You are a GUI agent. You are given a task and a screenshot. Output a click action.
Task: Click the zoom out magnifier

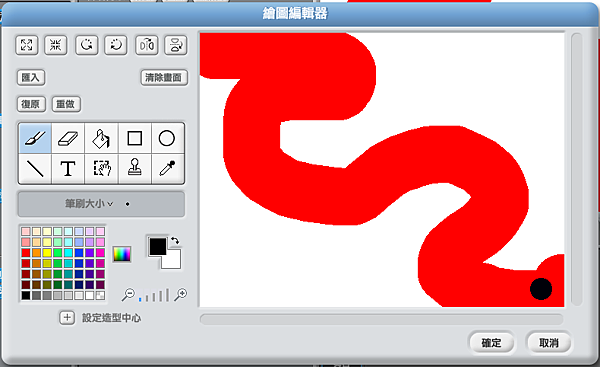click(128, 295)
